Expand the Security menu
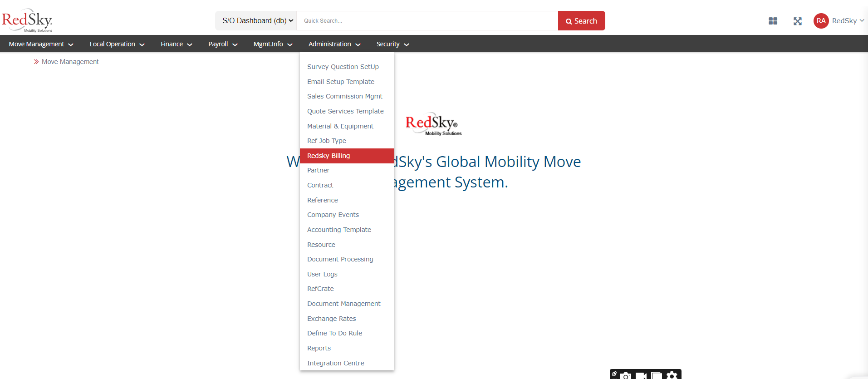The width and height of the screenshot is (868, 379). pyautogui.click(x=392, y=44)
